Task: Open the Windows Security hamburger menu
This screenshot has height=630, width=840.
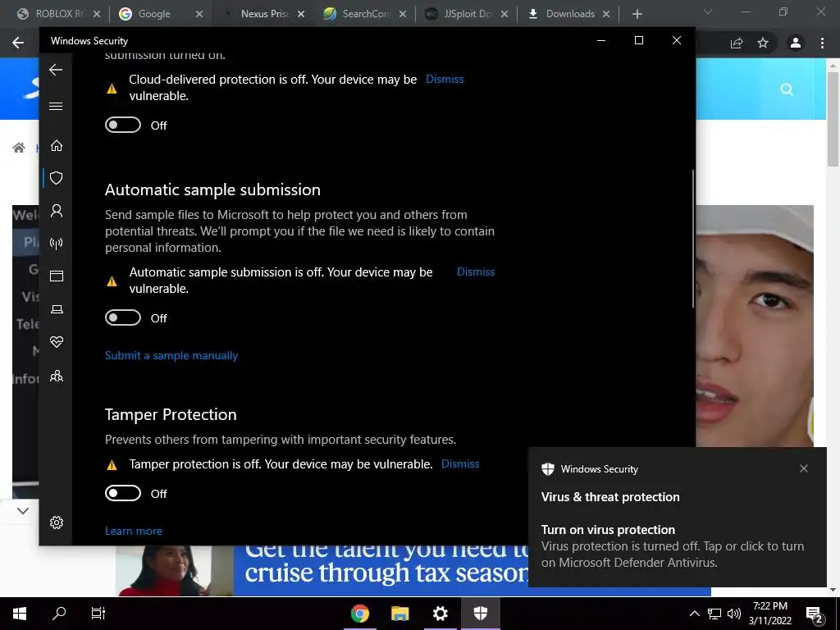Action: pyautogui.click(x=56, y=106)
